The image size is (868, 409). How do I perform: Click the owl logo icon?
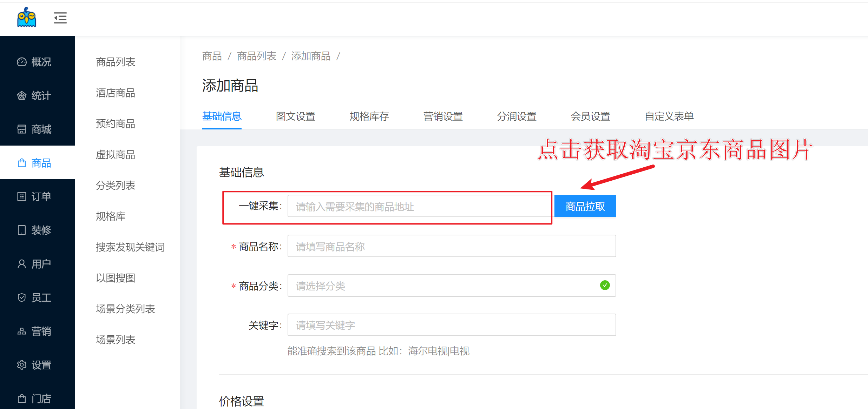[27, 18]
